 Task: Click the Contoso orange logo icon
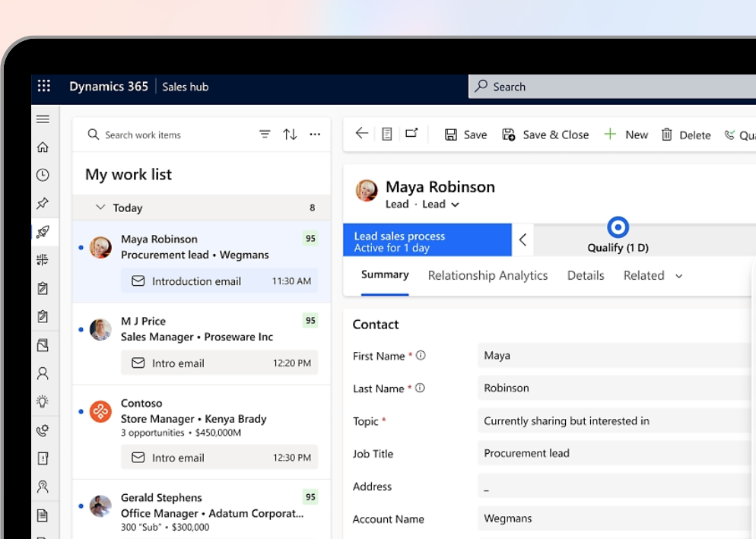pyautogui.click(x=100, y=412)
